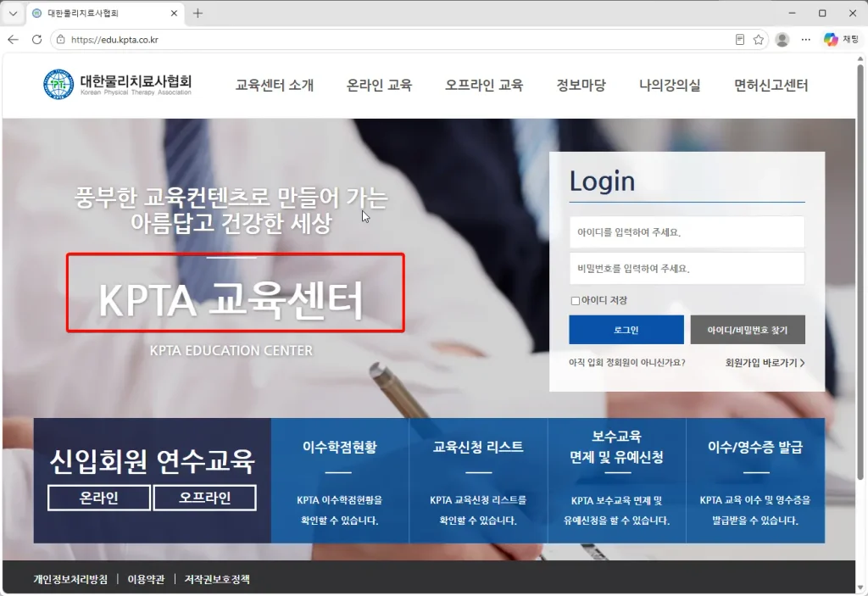Open 오프라인 교육 menu
The width and height of the screenshot is (868, 596).
pyautogui.click(x=484, y=86)
